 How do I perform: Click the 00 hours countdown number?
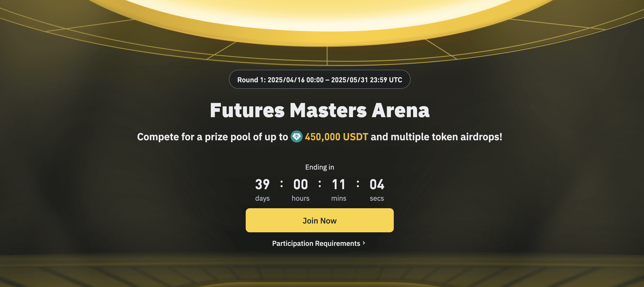point(300,184)
